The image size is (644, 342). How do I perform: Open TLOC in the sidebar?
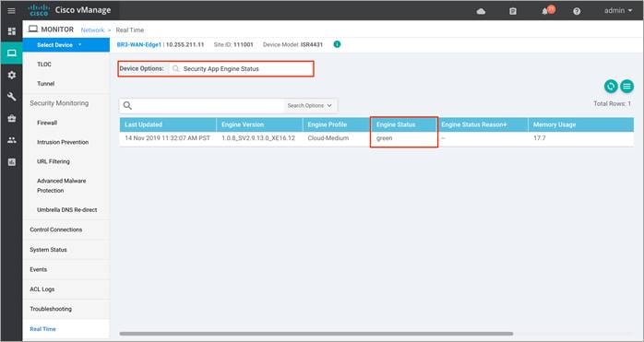tap(44, 65)
